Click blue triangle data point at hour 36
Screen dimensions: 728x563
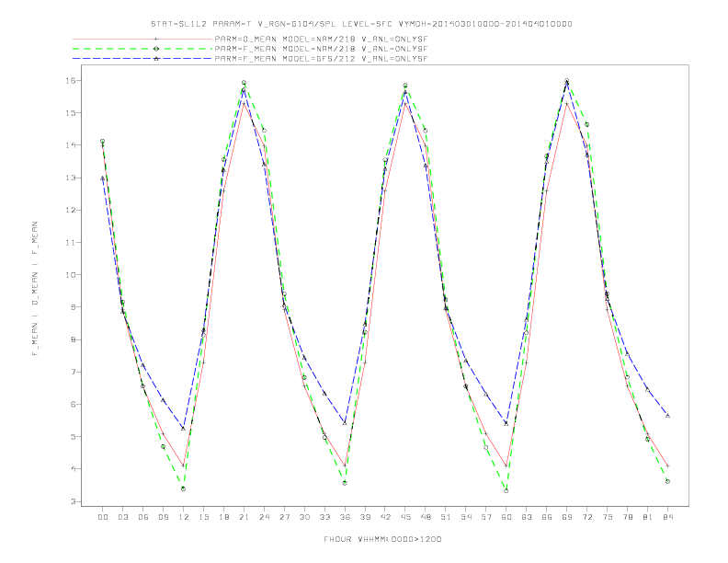[345, 423]
